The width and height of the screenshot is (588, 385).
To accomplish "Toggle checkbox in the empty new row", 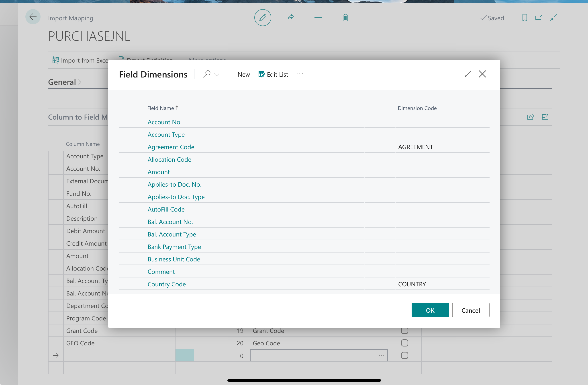I will (404, 355).
